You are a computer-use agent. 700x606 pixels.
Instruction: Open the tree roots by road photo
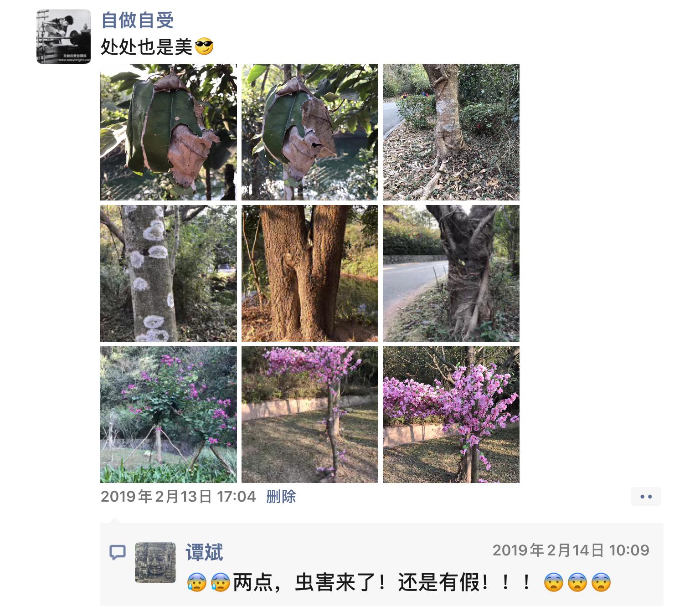click(451, 132)
